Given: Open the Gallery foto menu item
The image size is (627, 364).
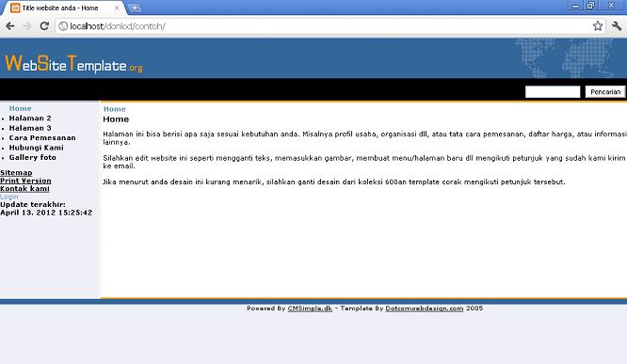Looking at the screenshot, I should point(33,157).
